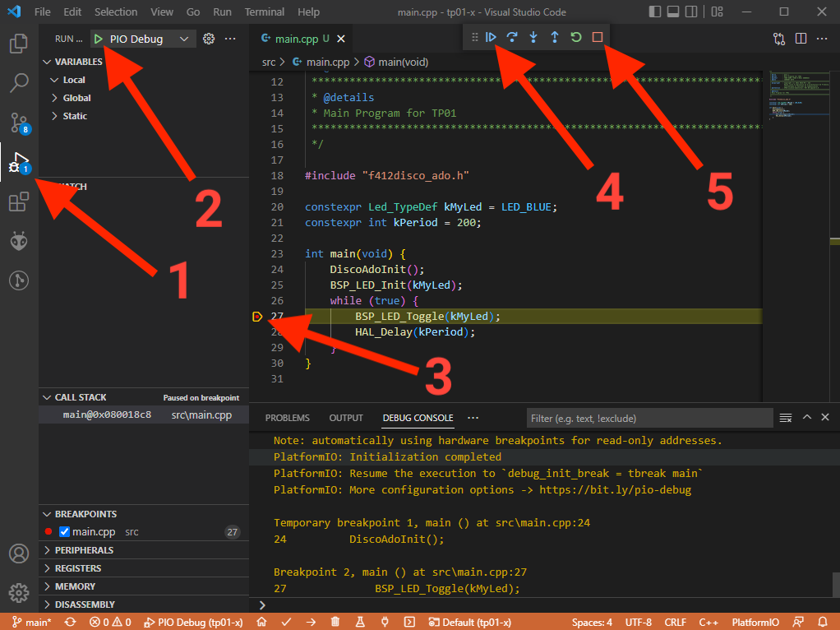The width and height of the screenshot is (840, 630).
Task: Click PlatformIO Build checkmark in status bar
Action: [x=286, y=622]
